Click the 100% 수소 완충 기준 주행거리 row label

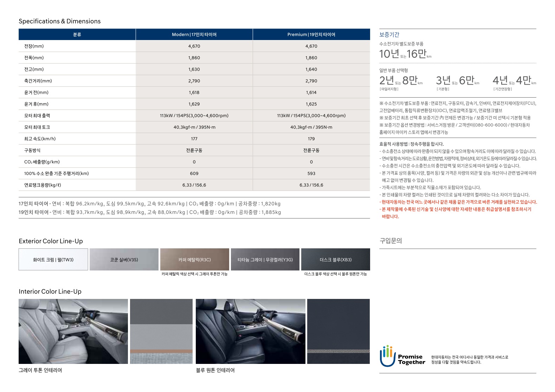(x=56, y=174)
